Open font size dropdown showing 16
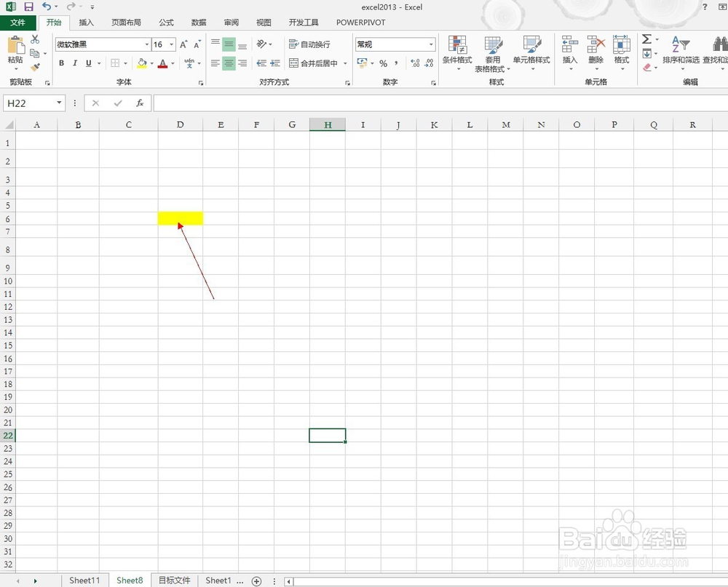728x587 pixels. [171, 44]
